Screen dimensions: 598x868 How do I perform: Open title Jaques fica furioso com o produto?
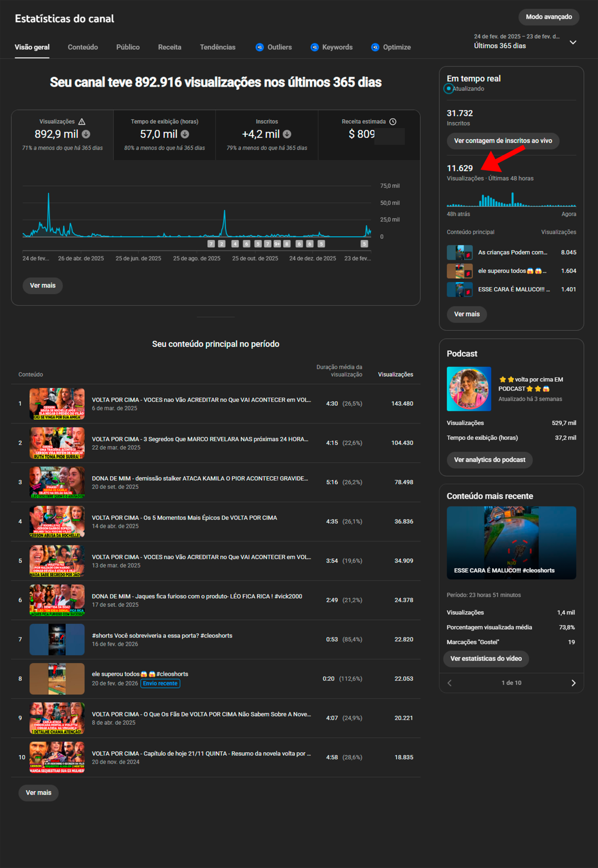click(x=197, y=596)
